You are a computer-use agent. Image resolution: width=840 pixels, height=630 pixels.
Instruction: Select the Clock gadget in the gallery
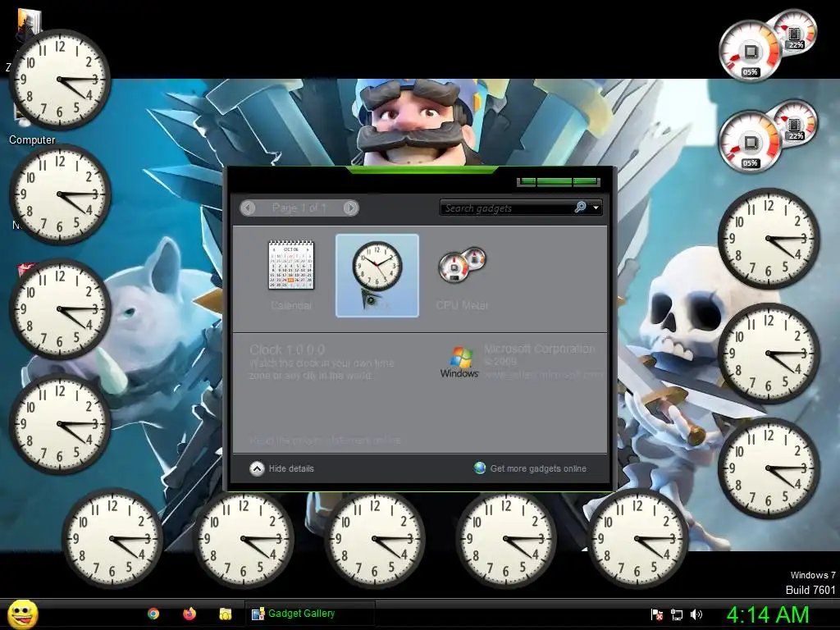click(377, 276)
